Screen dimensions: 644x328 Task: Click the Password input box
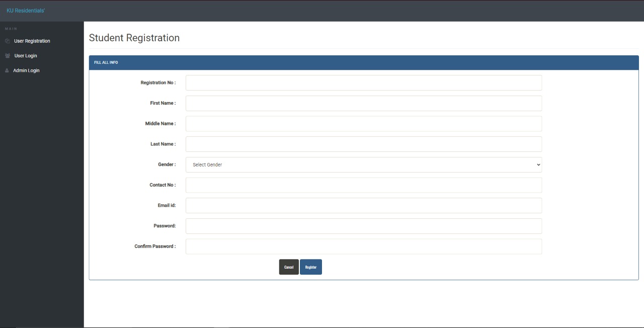[x=363, y=226]
